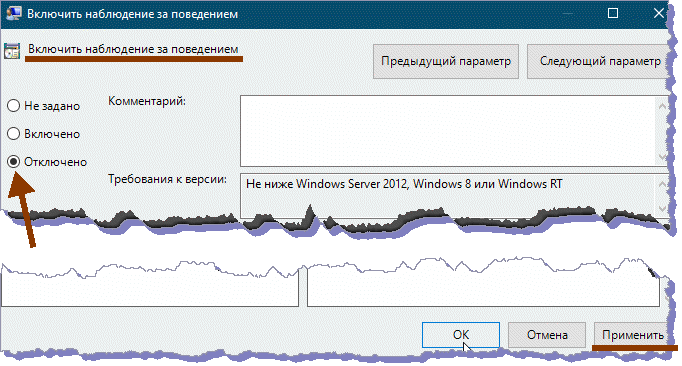Click comment box scrollbar up arrow
The image size is (682, 366).
coord(662,106)
